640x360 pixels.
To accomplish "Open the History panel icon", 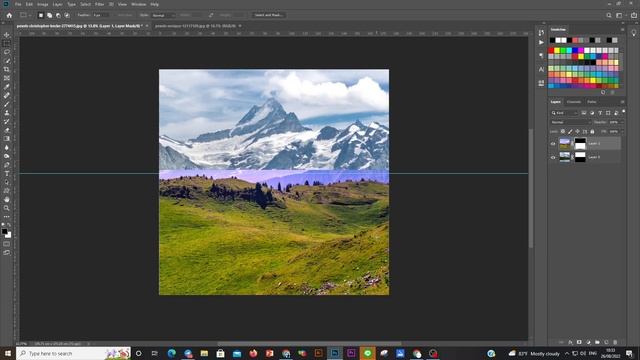I will [x=541, y=33].
